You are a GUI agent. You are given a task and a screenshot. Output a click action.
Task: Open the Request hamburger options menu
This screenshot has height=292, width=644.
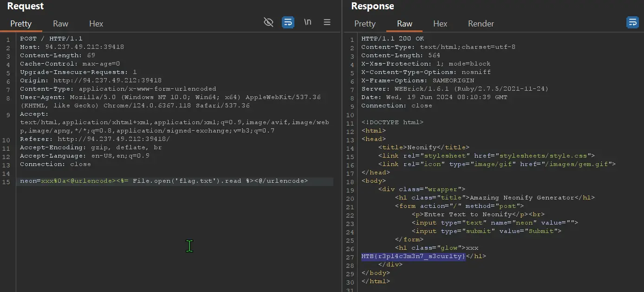pos(327,22)
